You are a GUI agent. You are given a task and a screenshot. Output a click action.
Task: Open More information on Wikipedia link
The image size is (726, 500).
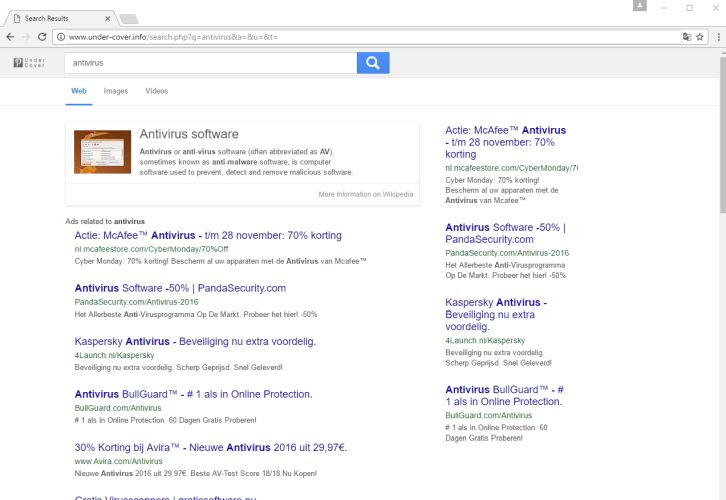tap(366, 194)
